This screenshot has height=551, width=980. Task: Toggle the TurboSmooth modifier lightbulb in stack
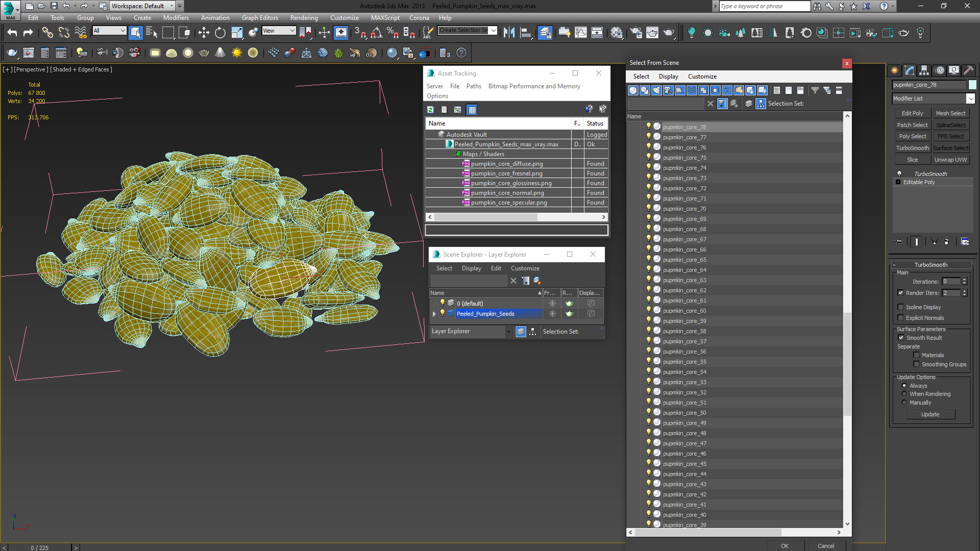pos(899,174)
